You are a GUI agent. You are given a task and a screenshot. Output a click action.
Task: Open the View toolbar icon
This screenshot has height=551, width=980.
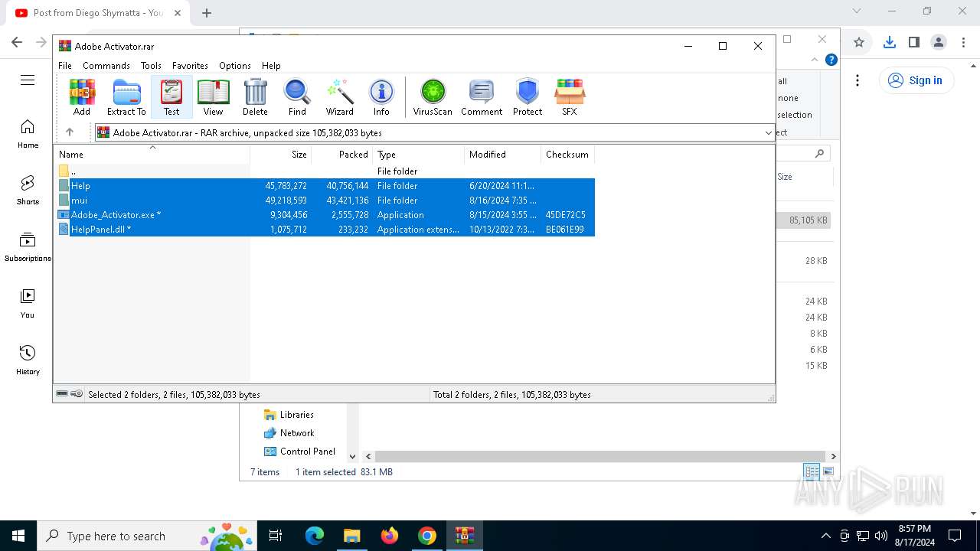tap(213, 97)
